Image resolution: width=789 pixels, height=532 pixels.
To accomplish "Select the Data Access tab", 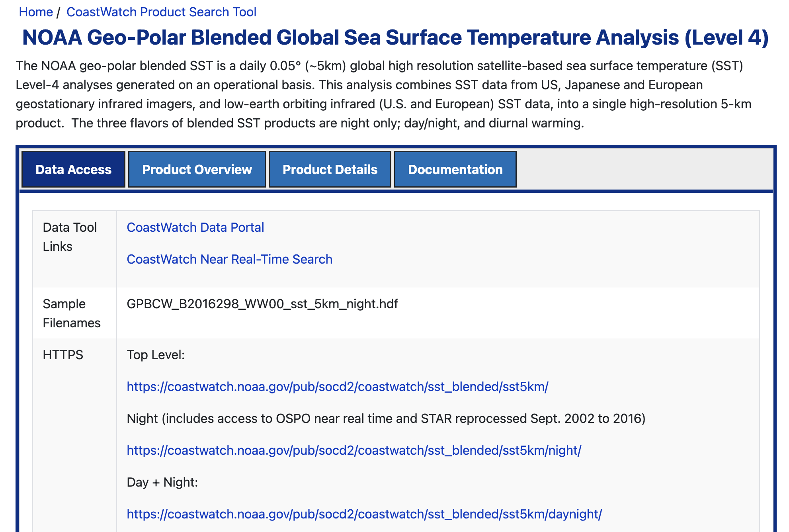I will coord(73,169).
